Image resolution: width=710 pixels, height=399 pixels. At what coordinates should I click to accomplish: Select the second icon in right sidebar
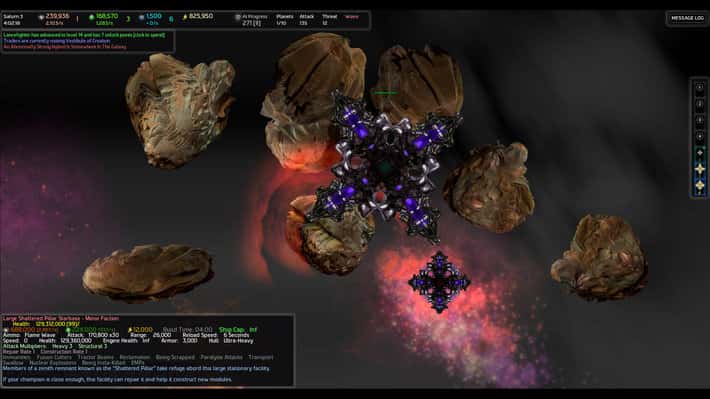pos(700,104)
